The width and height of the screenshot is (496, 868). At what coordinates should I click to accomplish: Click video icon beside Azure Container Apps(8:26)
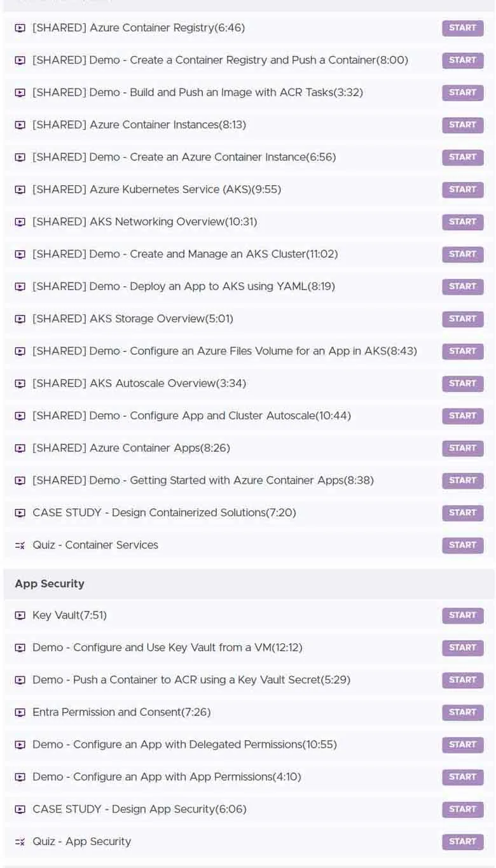20,449
